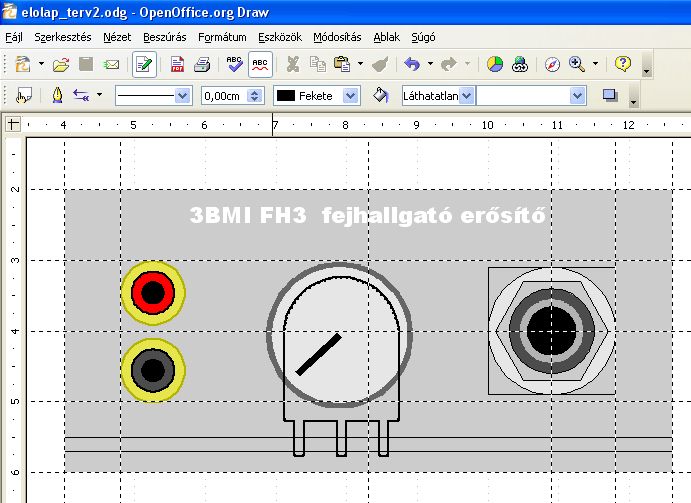The width and height of the screenshot is (691, 503).
Task: Select the gray RCA jack drawing
Action: [153, 370]
